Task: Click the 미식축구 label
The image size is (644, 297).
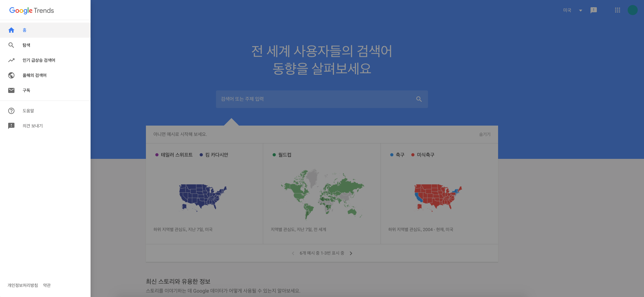Action: pyautogui.click(x=426, y=155)
